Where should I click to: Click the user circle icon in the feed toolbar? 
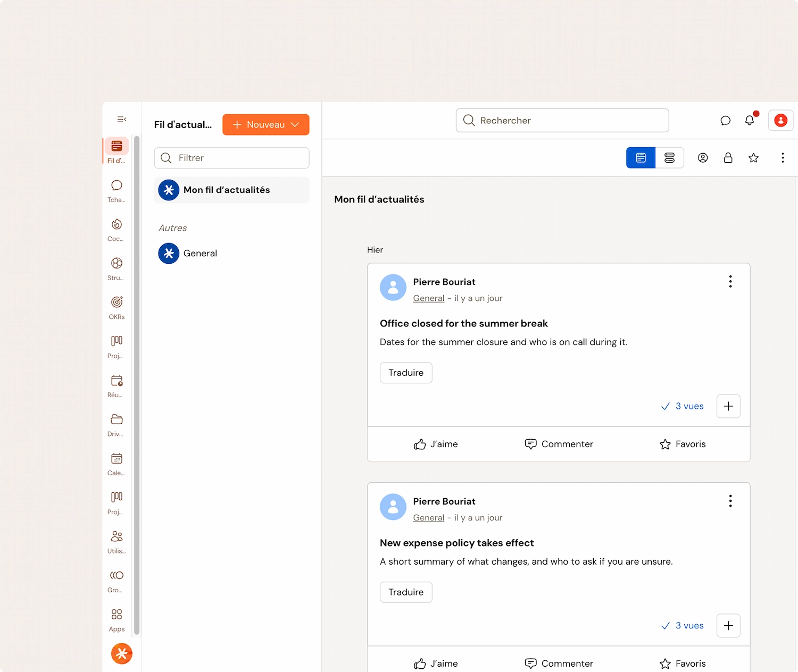tap(703, 158)
